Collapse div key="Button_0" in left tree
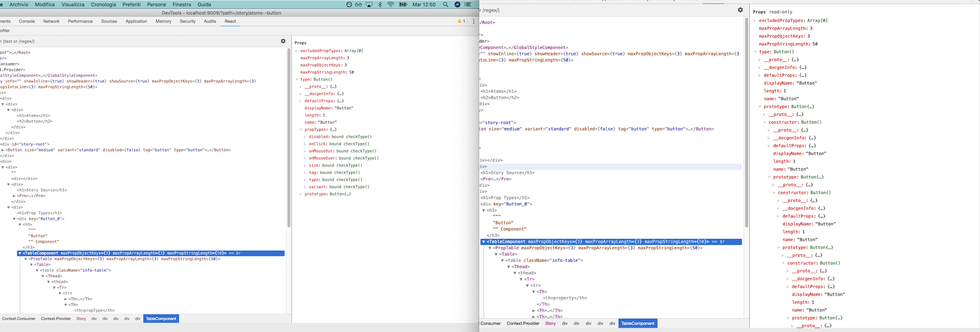 pos(14,219)
